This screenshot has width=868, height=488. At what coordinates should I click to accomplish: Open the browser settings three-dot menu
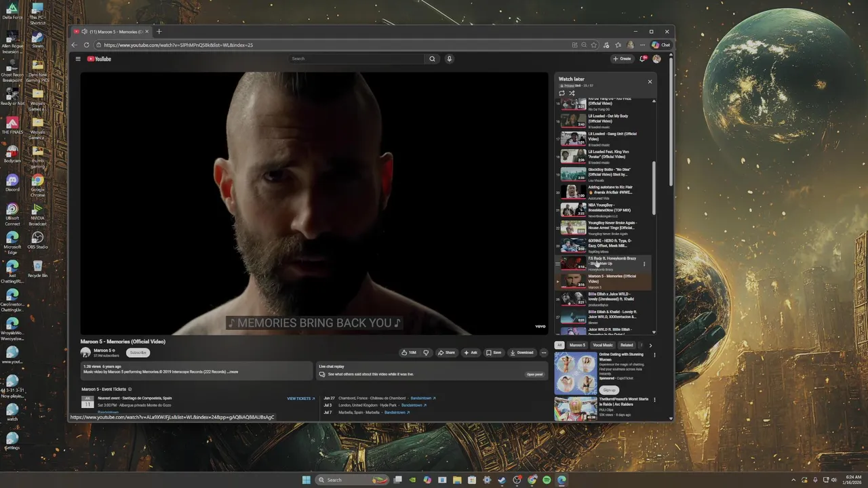pyautogui.click(x=642, y=45)
